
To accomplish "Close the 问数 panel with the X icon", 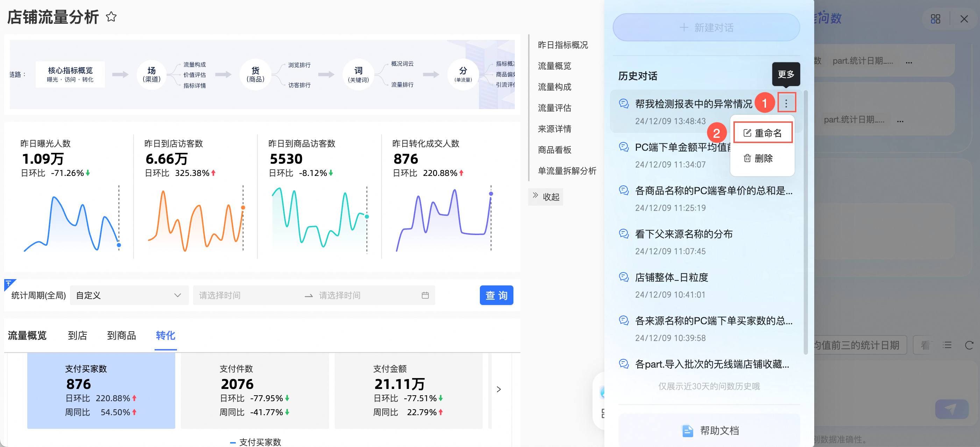I will 964,19.
